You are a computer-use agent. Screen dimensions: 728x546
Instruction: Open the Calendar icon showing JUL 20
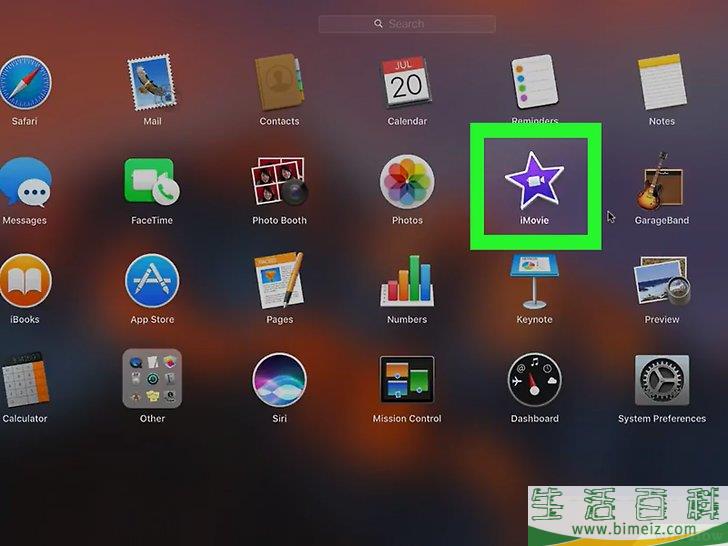(x=407, y=82)
